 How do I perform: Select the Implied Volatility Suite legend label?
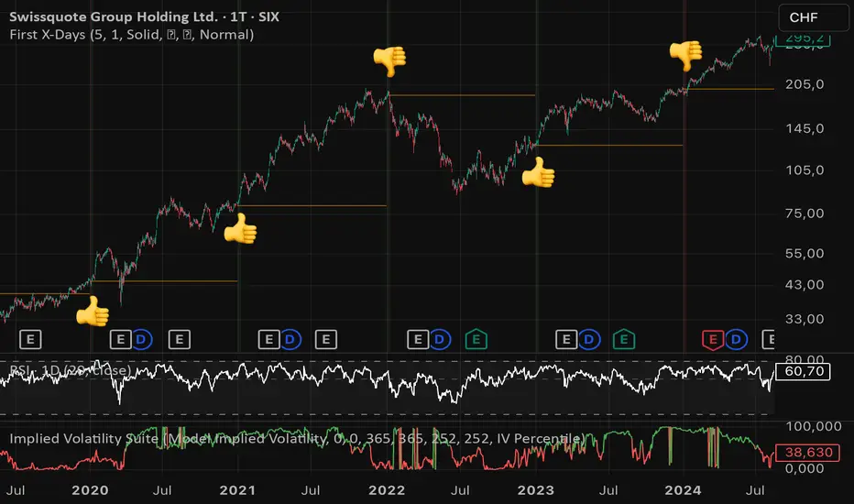click(298, 439)
